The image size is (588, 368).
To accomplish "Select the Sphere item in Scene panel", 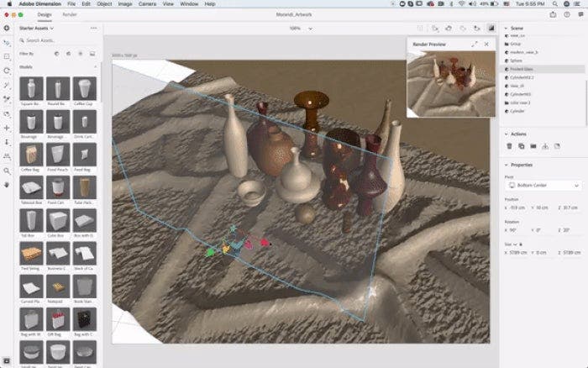I will 517,61.
